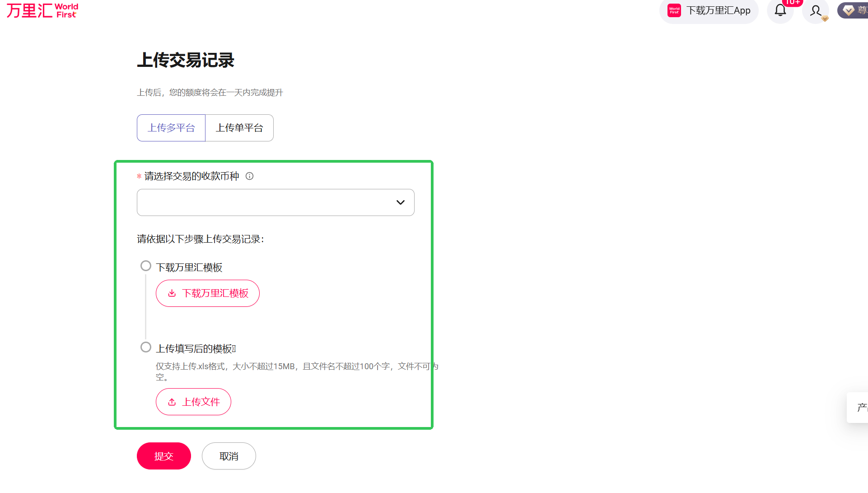The height and width of the screenshot is (493, 868).
Task: Open the notifications bell icon
Action: point(780,10)
